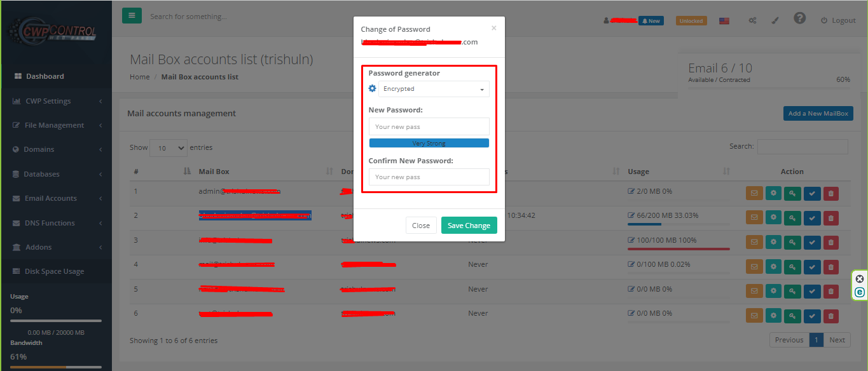868x371 pixels.
Task: Click the red trash icon in row 2
Action: coord(830,219)
